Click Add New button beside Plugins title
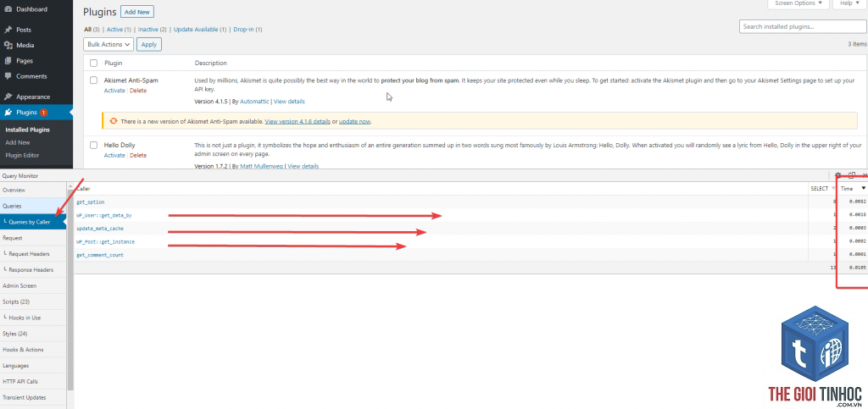This screenshot has height=409, width=868. click(136, 12)
